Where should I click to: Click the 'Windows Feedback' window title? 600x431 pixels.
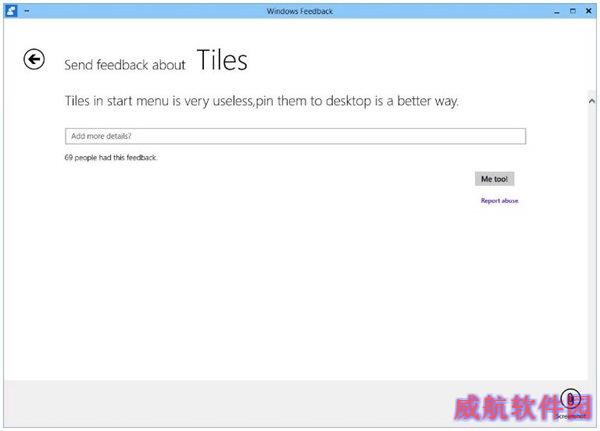[x=300, y=11]
